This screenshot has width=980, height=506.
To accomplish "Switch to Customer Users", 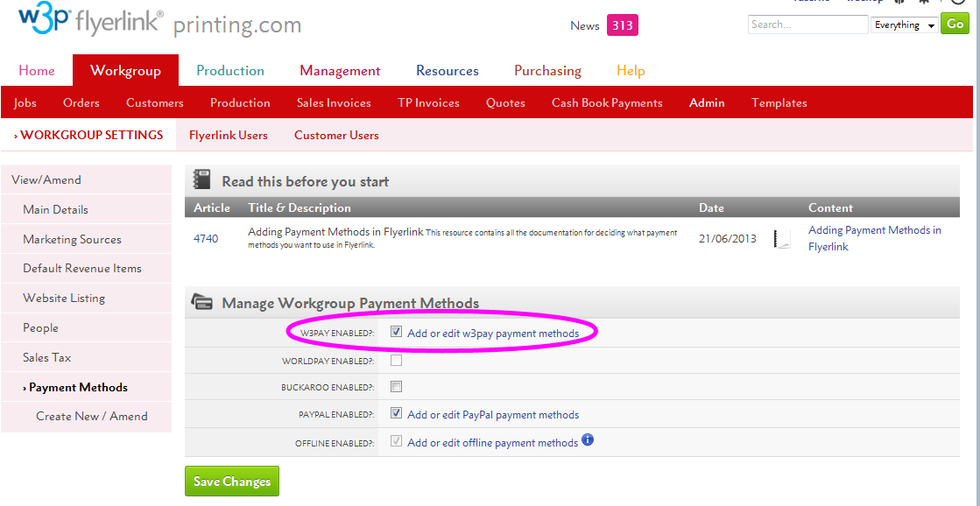I will click(336, 135).
